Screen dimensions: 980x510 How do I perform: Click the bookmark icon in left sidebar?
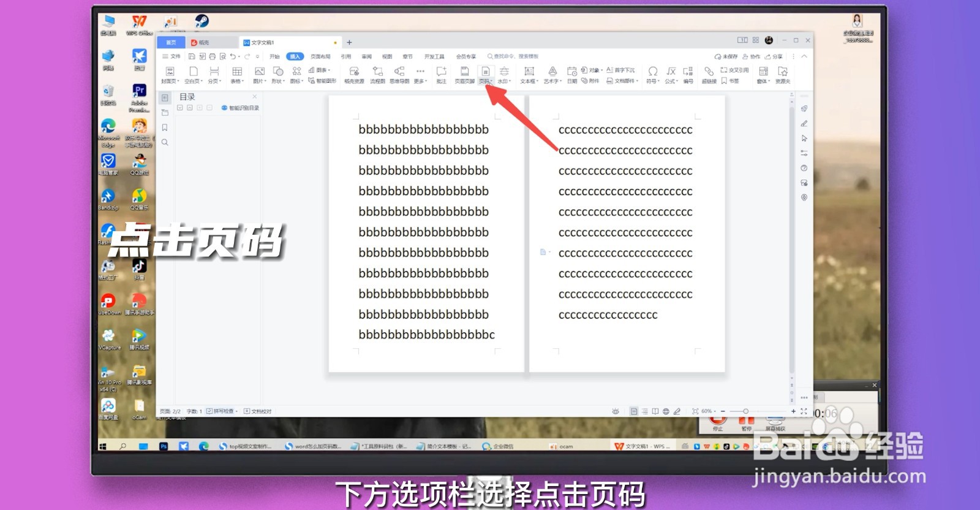point(165,128)
